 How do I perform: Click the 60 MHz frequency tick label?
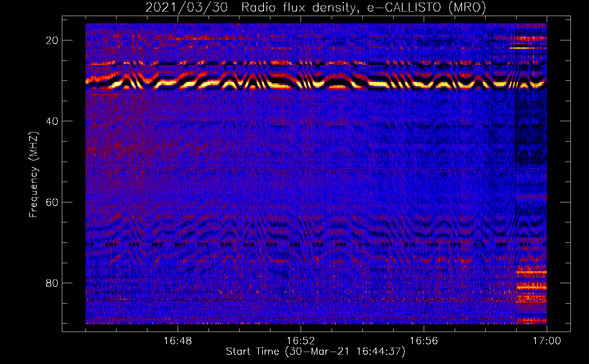coord(52,202)
